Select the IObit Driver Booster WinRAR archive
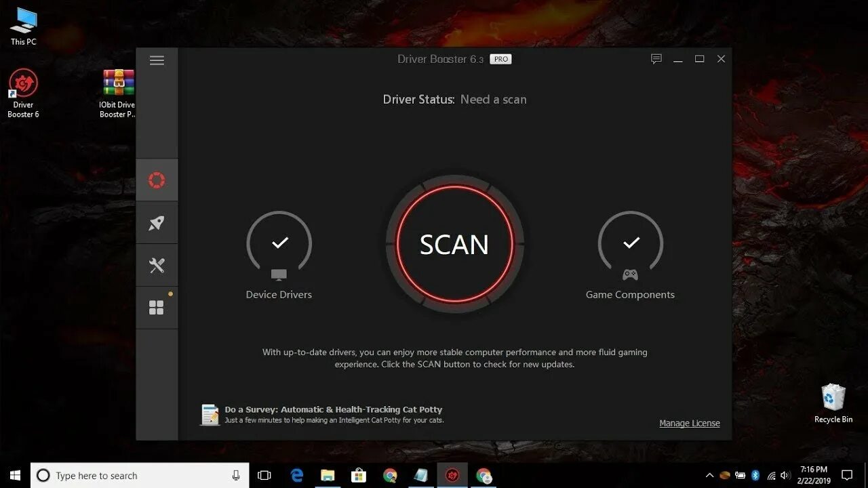This screenshot has height=488, width=868. pos(118,94)
